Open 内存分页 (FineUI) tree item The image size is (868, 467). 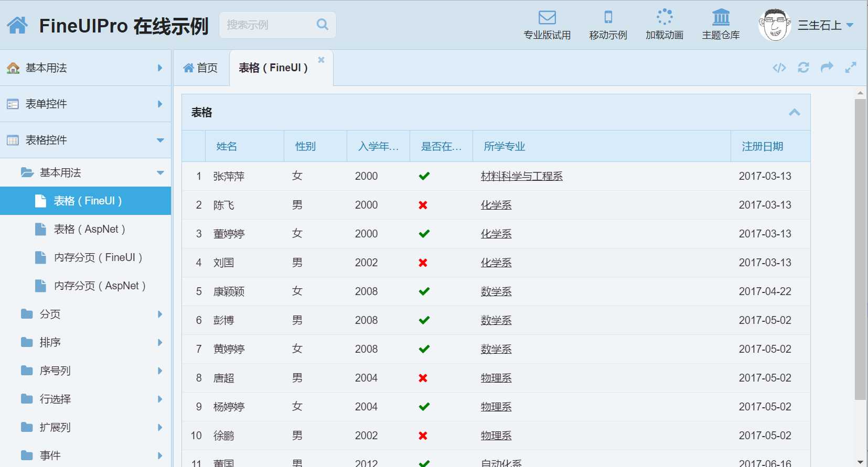85,257
